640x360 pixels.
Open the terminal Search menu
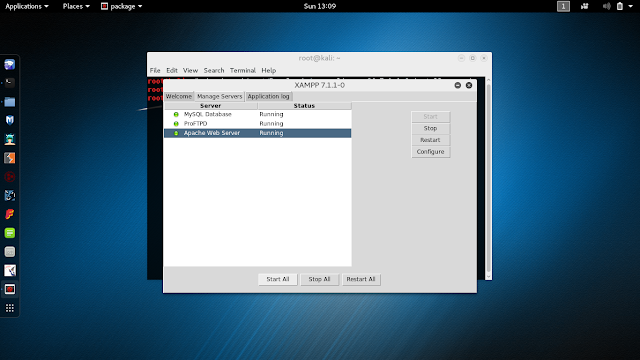click(x=214, y=70)
